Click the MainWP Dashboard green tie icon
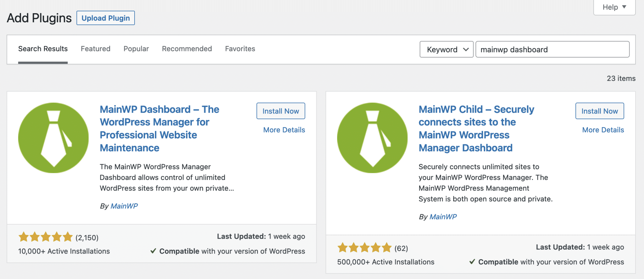644x279 pixels. 53,138
